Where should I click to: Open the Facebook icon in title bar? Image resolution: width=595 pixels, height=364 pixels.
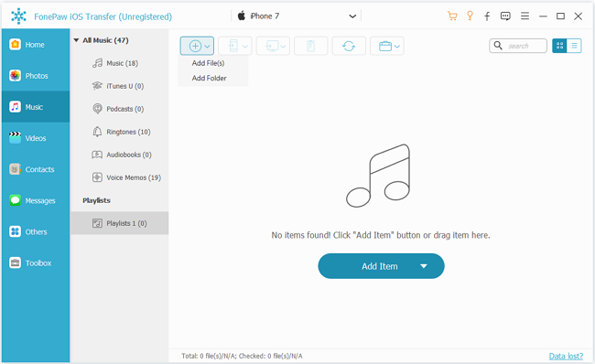(487, 16)
